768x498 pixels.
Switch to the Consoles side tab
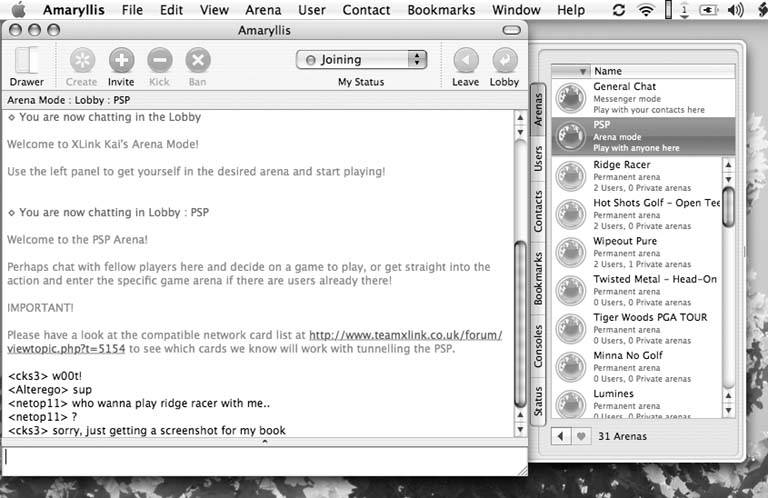538,342
